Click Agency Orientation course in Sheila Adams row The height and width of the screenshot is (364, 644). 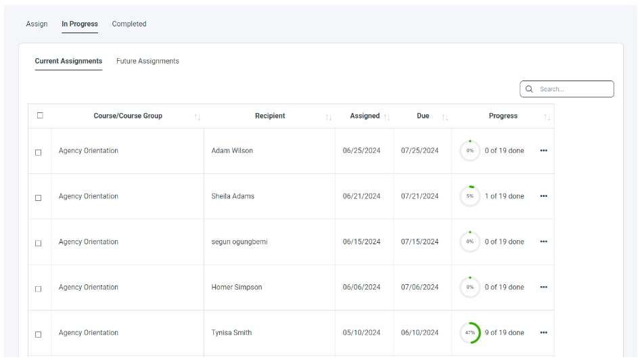point(89,196)
